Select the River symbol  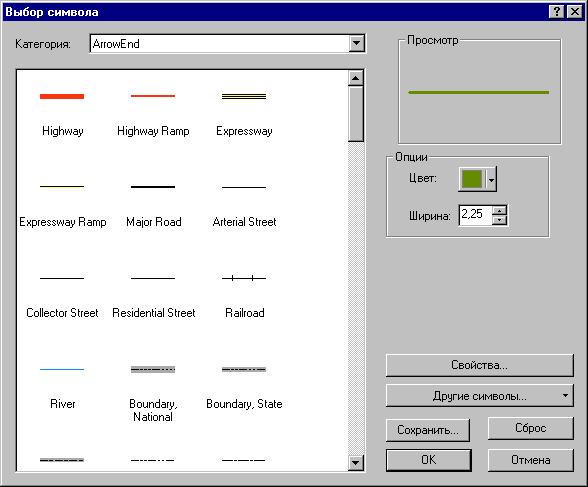click(x=62, y=386)
